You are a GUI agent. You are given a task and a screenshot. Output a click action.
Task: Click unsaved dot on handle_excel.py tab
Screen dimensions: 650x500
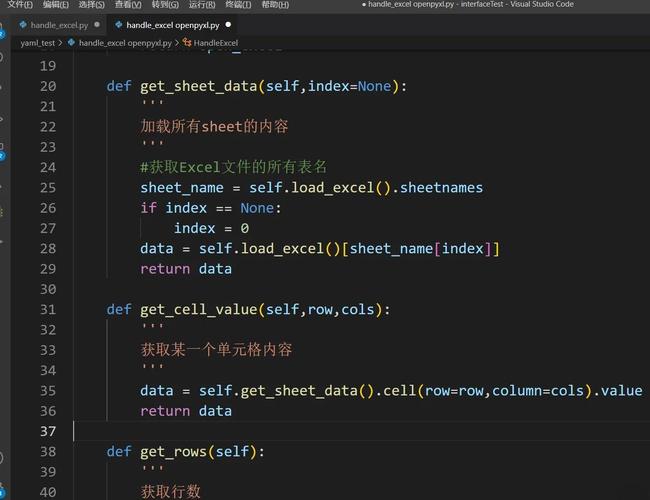(97, 25)
